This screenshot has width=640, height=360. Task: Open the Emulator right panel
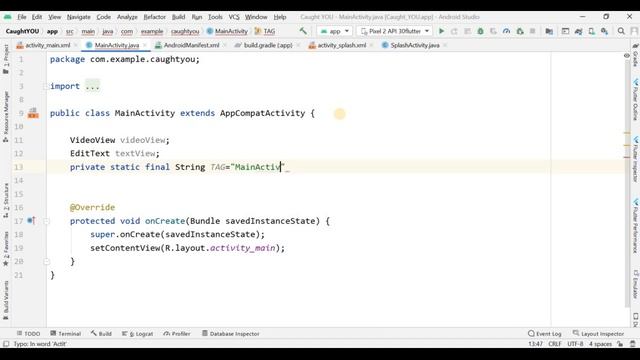point(635,284)
